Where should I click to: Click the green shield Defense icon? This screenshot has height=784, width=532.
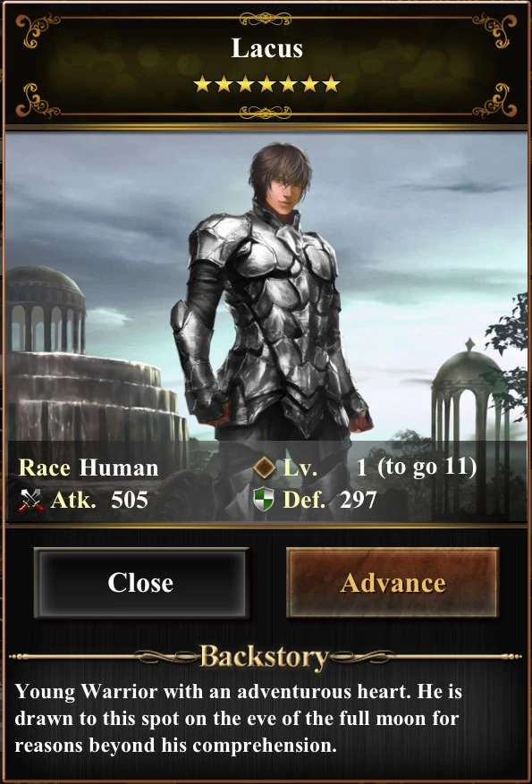pos(264,500)
